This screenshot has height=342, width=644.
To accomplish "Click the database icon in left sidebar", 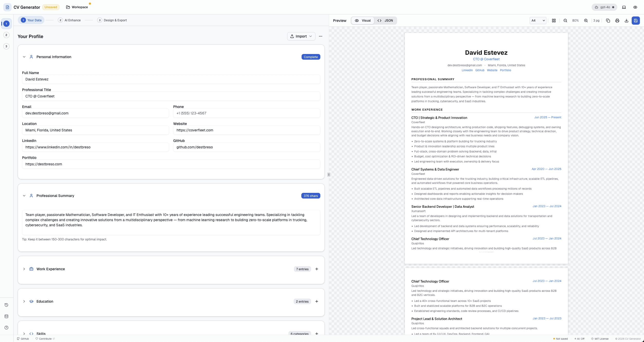I will point(6,316).
